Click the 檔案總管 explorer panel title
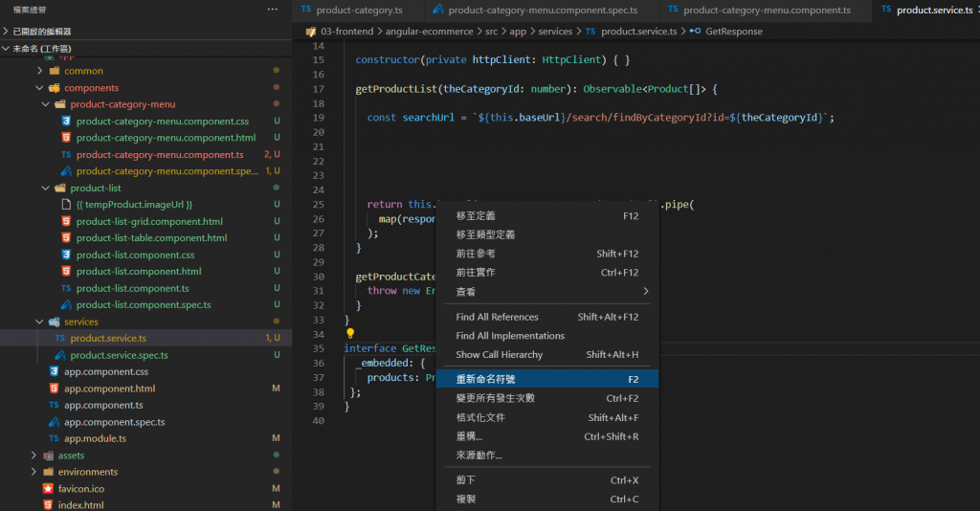Image resolution: width=980 pixels, height=511 pixels. pos(30,10)
